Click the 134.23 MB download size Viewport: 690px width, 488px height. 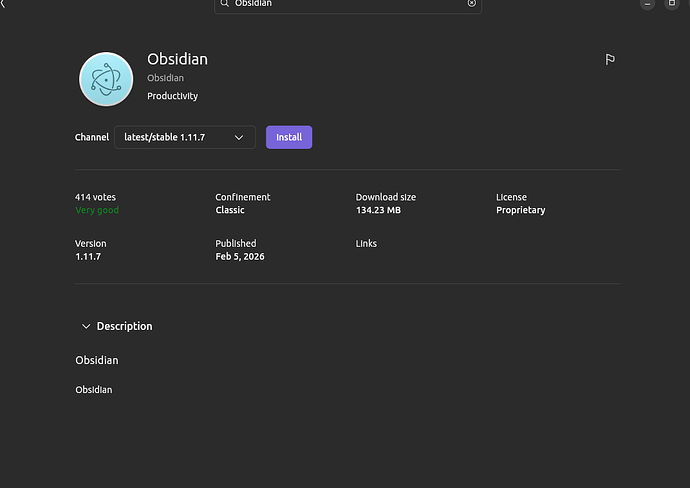tap(380, 210)
